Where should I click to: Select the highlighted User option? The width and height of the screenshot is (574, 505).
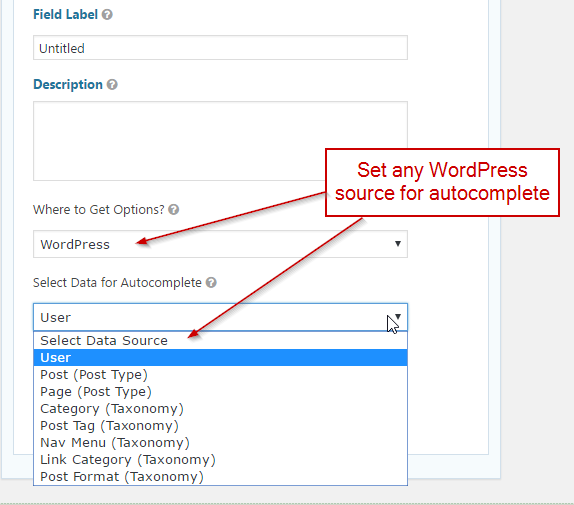220,358
